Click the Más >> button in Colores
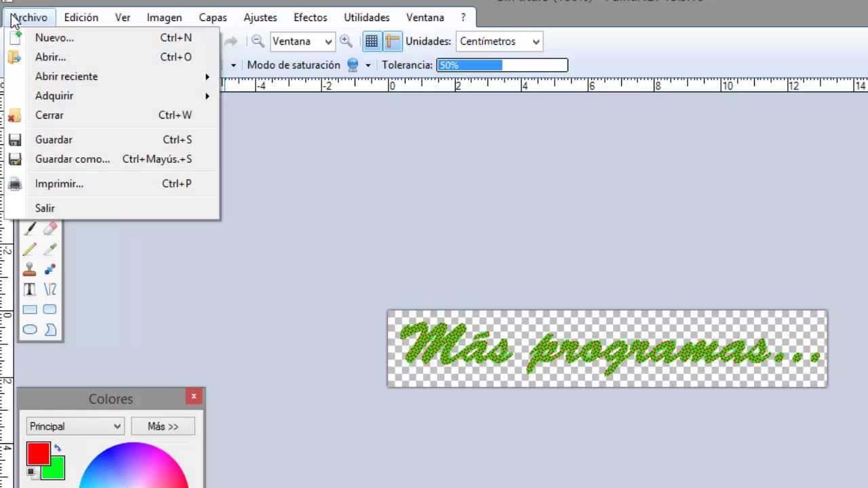The width and height of the screenshot is (868, 488). click(x=163, y=426)
